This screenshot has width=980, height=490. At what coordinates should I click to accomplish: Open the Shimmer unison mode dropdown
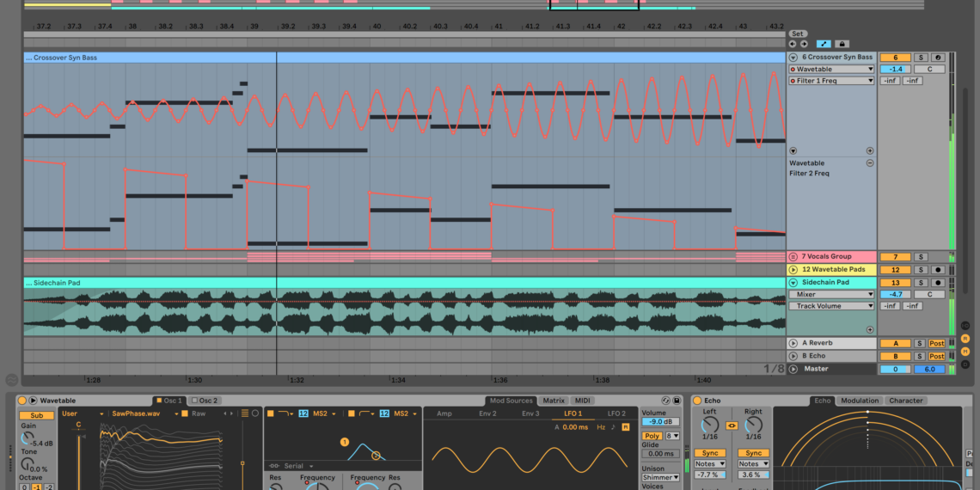tap(661, 477)
